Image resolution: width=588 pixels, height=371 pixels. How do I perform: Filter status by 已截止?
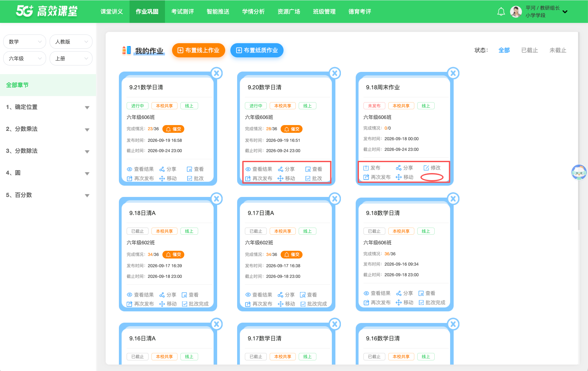click(530, 50)
